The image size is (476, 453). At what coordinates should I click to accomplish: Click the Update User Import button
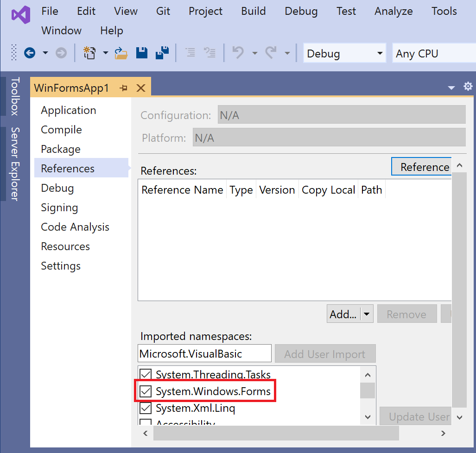click(x=416, y=416)
